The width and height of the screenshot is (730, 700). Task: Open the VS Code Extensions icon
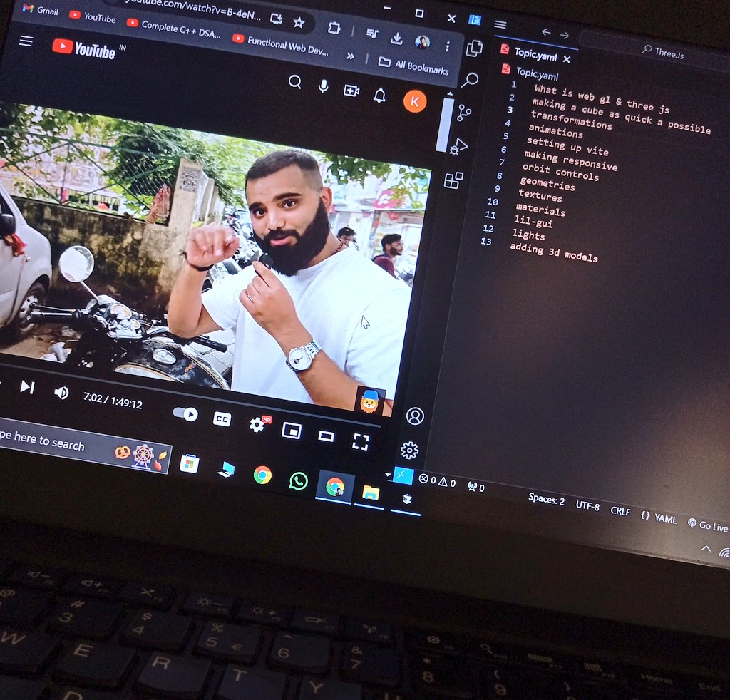pyautogui.click(x=453, y=180)
